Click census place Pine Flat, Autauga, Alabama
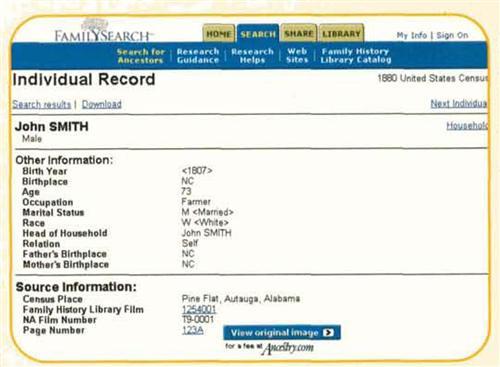Image resolution: width=500 pixels, height=367 pixels. (241, 298)
